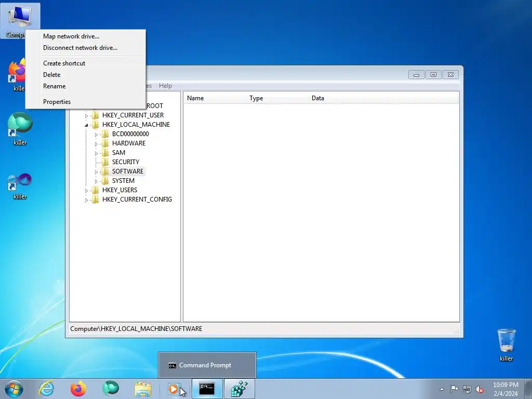
Task: Collapse the HKEY_LOCAL_MACHINE tree node
Action: pos(86,125)
